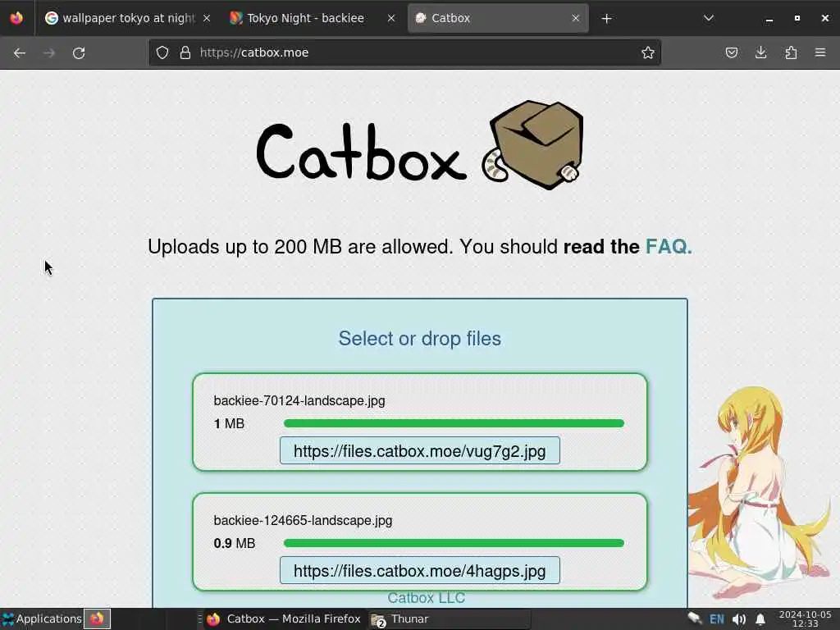Viewport: 840px width, 630px height.
Task: Click the backiee-124665-landscape.jpg progress bar
Action: [454, 543]
